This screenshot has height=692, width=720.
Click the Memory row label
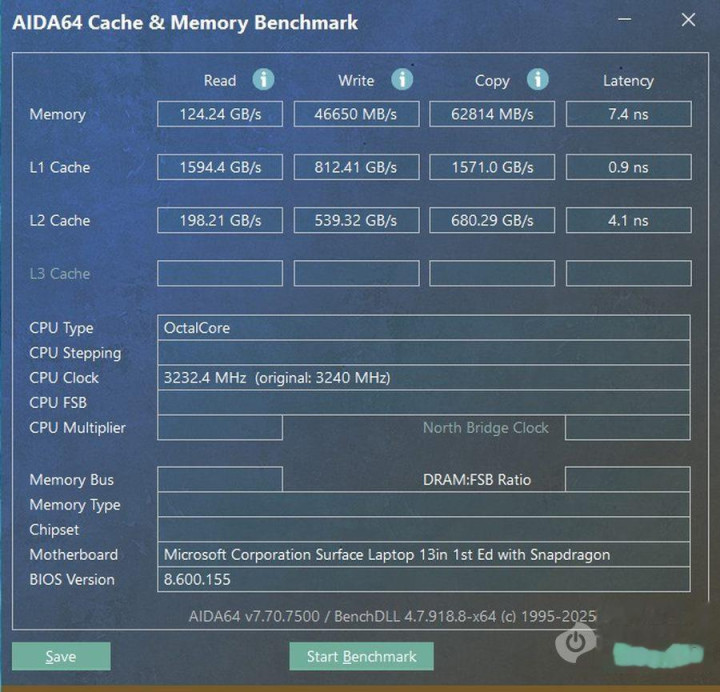coord(57,114)
